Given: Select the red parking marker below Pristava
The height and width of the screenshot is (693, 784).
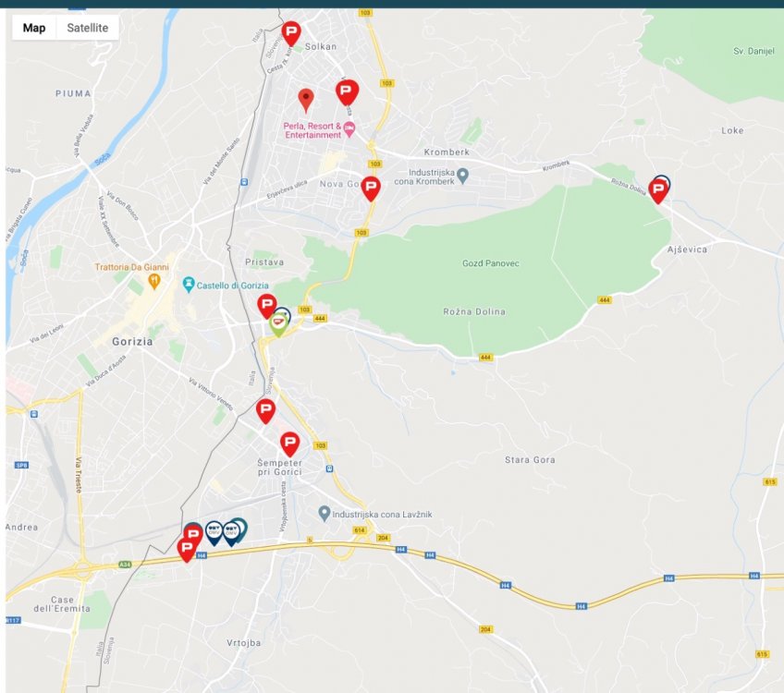Looking at the screenshot, I should (x=266, y=306).
